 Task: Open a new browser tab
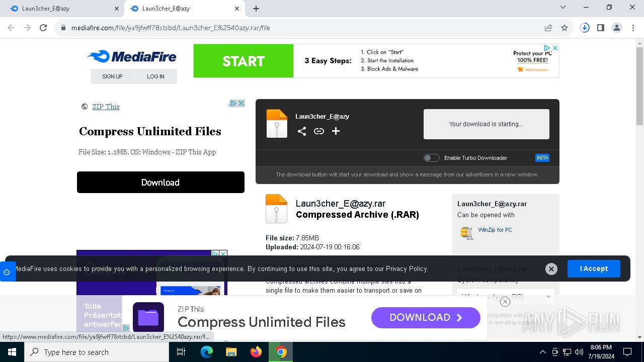pyautogui.click(x=256, y=9)
